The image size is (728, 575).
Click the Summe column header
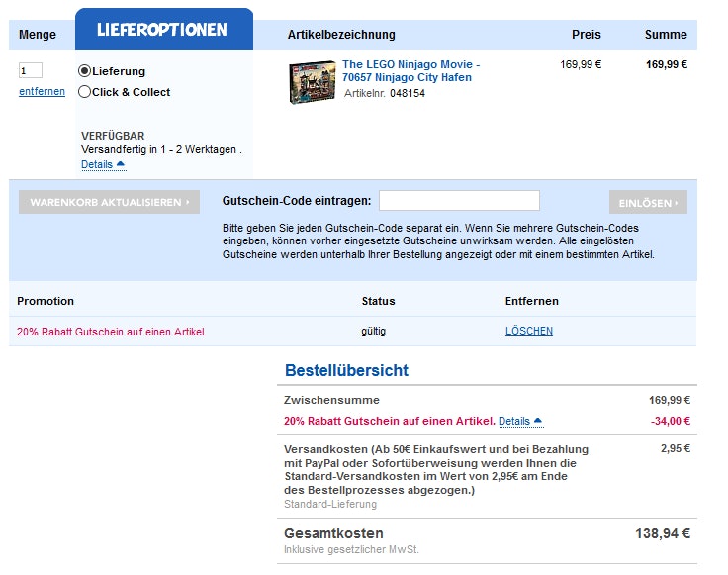coord(666,35)
